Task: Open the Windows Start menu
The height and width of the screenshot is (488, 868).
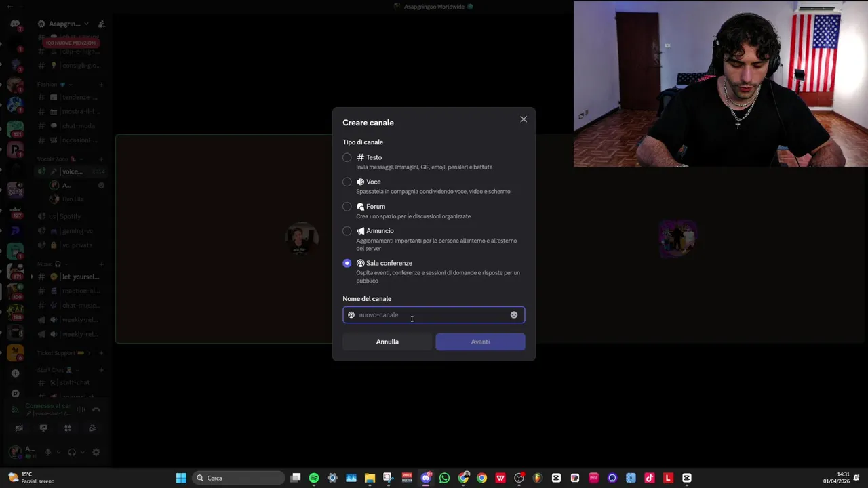Action: coord(181,478)
